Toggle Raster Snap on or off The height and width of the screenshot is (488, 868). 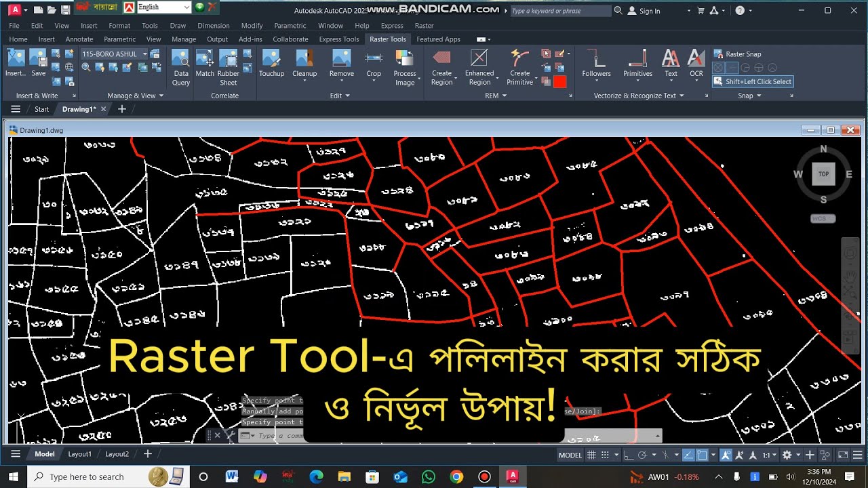pyautogui.click(x=737, y=54)
